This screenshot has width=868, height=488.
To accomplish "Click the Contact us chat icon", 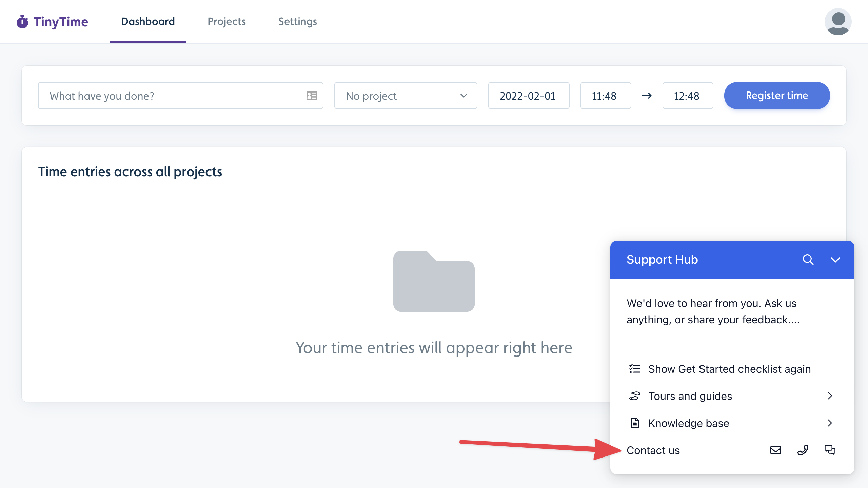I will (x=830, y=450).
